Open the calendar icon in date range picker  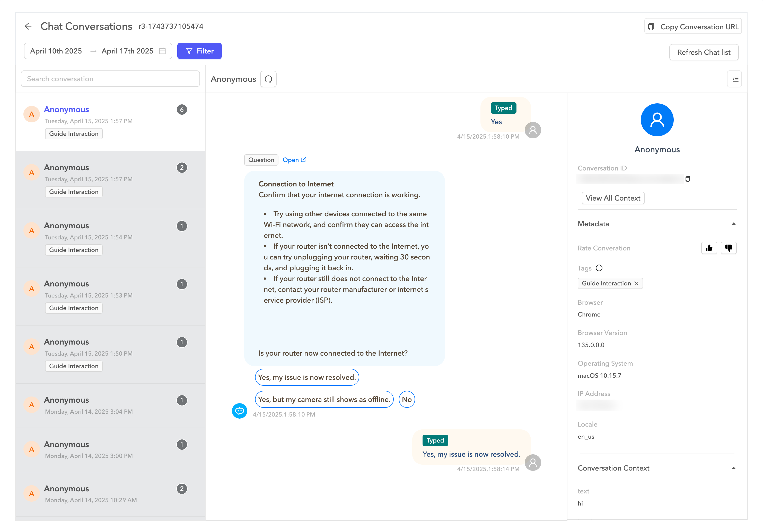[x=162, y=51]
